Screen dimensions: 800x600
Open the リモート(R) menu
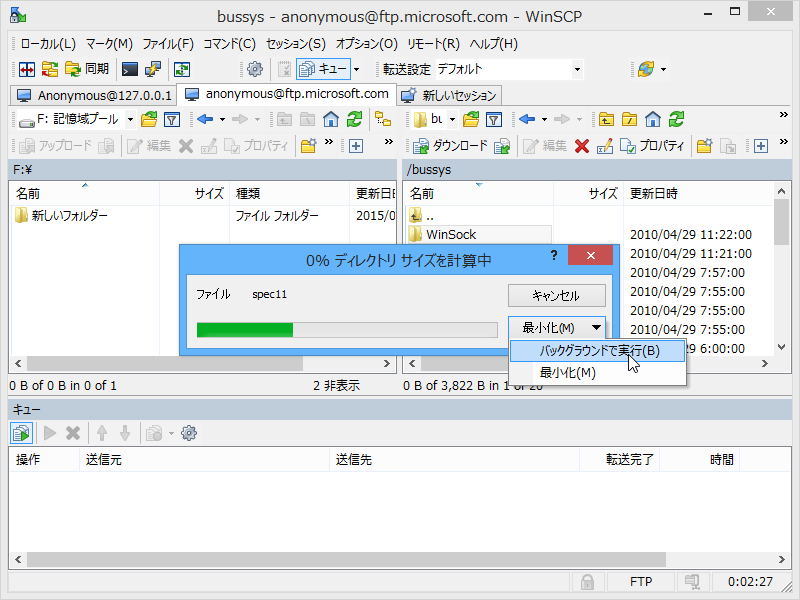[433, 44]
